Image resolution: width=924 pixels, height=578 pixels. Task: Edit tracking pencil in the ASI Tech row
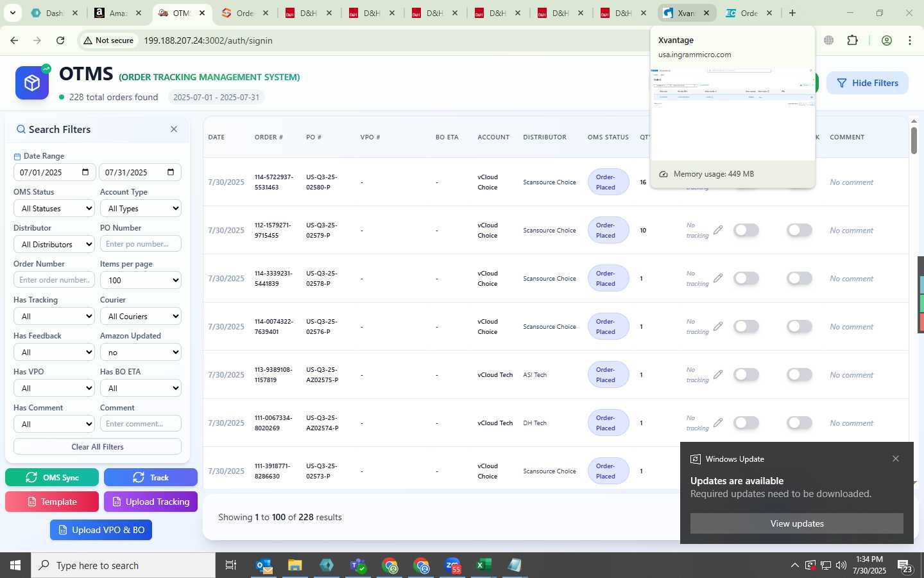(x=718, y=374)
